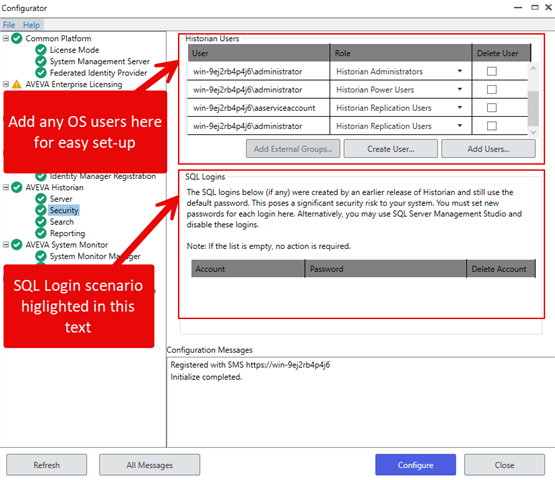Image resolution: width=555 pixels, height=480 pixels.
Task: Tick Delete User for the Historian Administrators row
Action: 492,72
